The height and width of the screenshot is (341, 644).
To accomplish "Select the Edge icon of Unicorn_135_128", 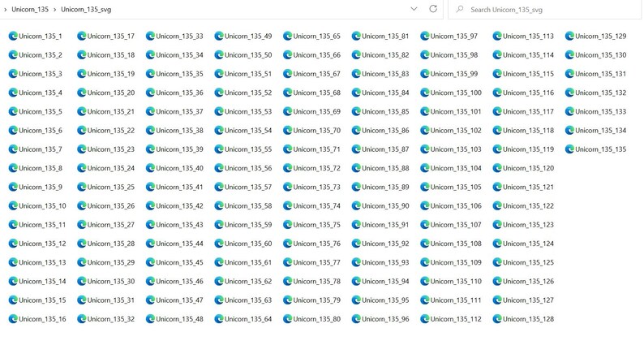I will click(x=497, y=319).
